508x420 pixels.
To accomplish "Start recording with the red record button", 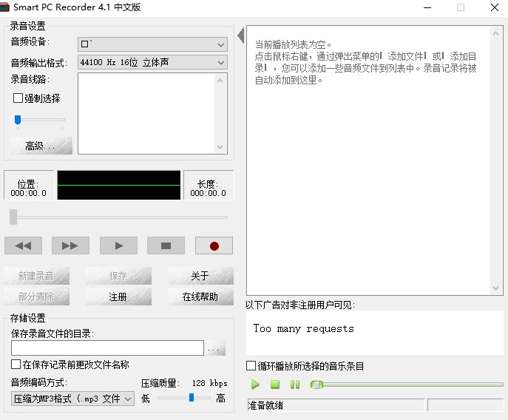I will click(x=214, y=245).
